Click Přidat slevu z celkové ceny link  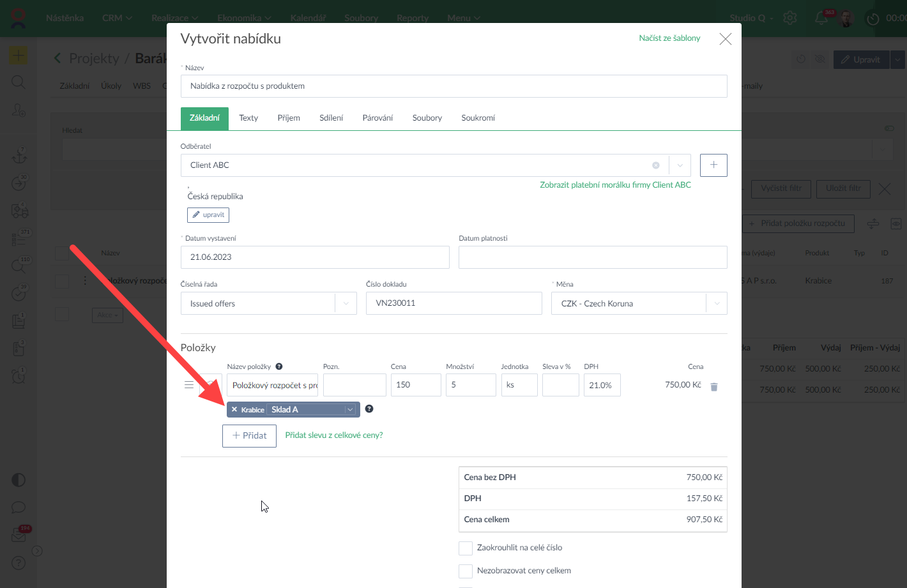[334, 435]
